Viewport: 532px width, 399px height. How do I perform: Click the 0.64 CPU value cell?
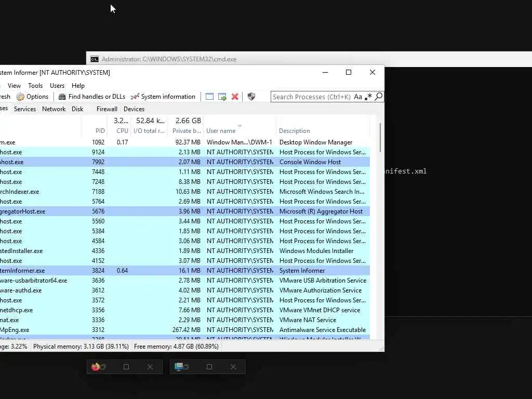(x=122, y=270)
